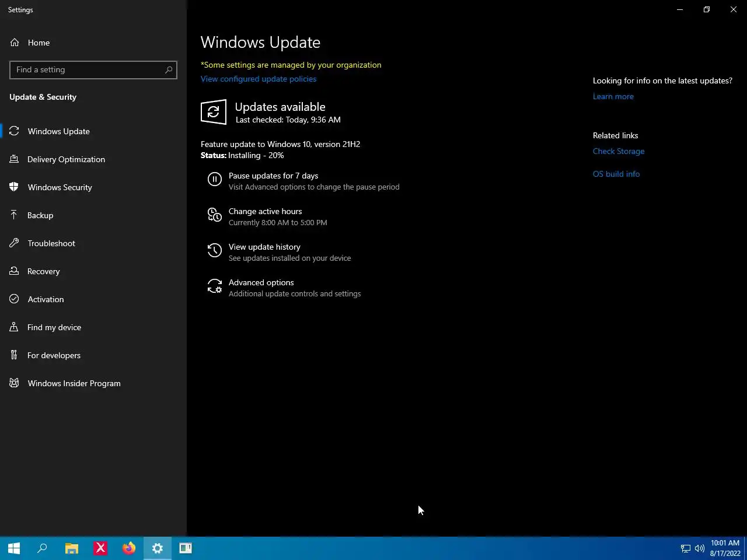The image size is (747, 560).
Task: Click the "Update & Security" sidebar heading
Action: pos(43,97)
